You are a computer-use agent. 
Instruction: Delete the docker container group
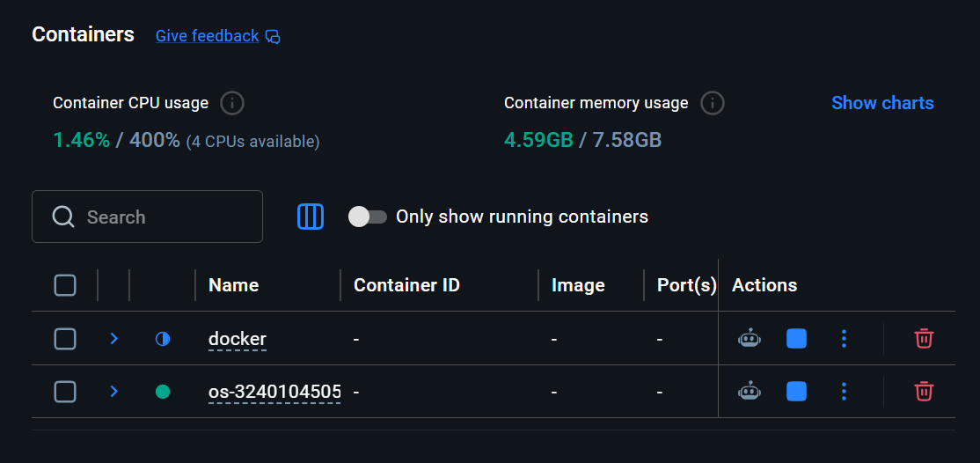[924, 339]
